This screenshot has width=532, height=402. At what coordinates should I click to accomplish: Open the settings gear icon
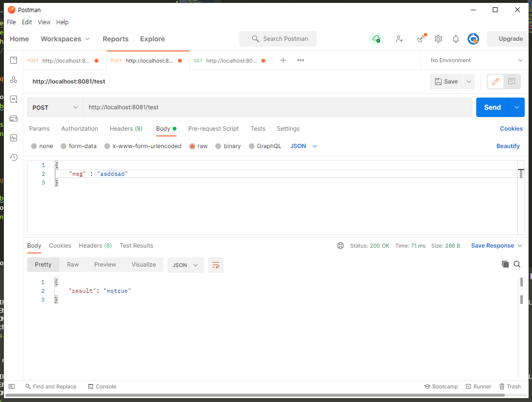[438, 39]
